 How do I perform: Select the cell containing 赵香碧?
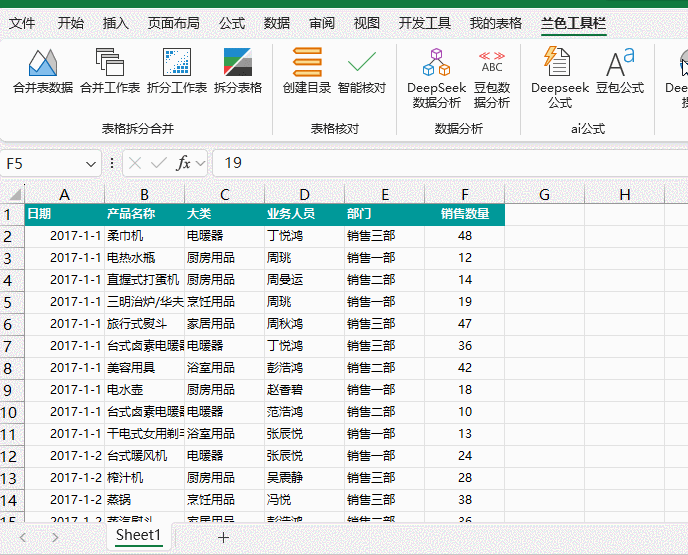305,390
